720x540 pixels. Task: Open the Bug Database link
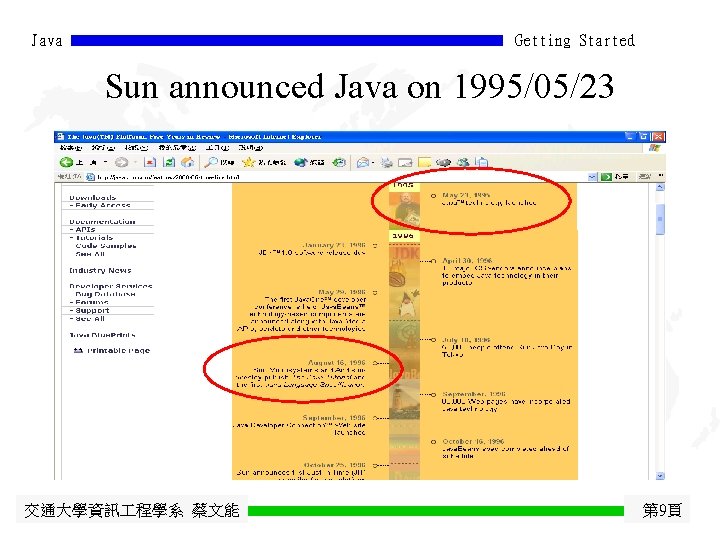pos(105,294)
